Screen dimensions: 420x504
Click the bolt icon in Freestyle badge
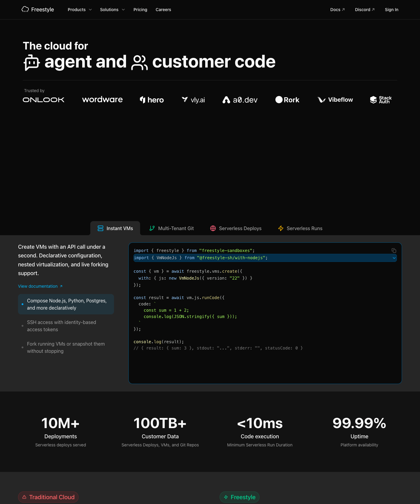[x=226, y=497]
